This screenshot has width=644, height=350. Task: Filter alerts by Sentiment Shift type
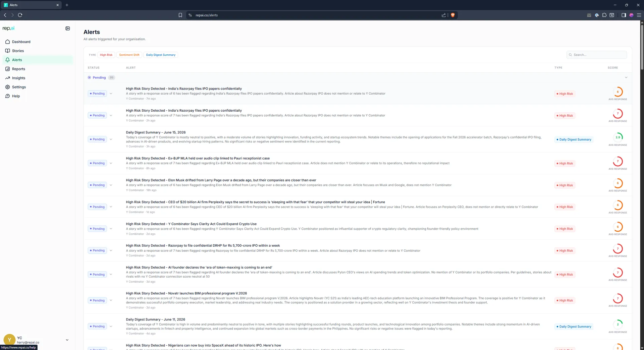[129, 55]
